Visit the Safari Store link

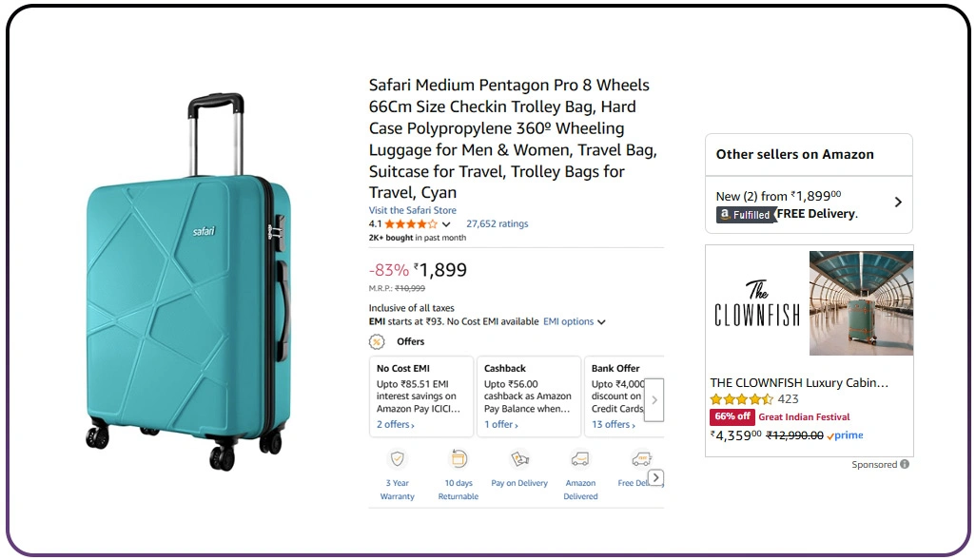pos(413,210)
